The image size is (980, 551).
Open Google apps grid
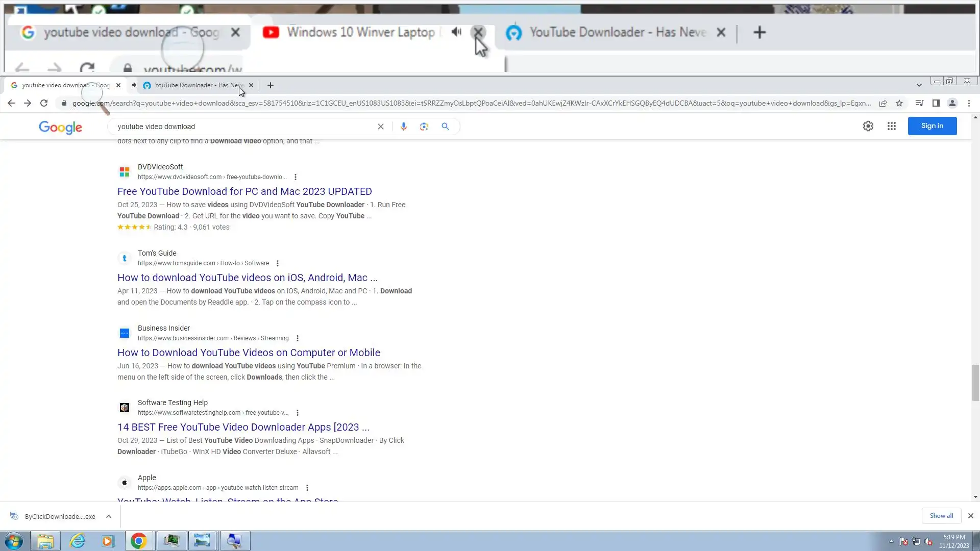point(891,126)
